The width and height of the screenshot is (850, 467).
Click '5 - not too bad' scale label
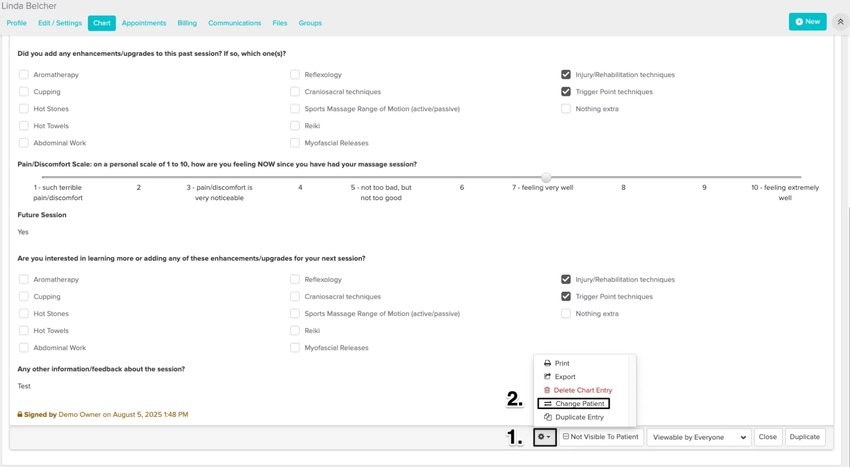(381, 193)
